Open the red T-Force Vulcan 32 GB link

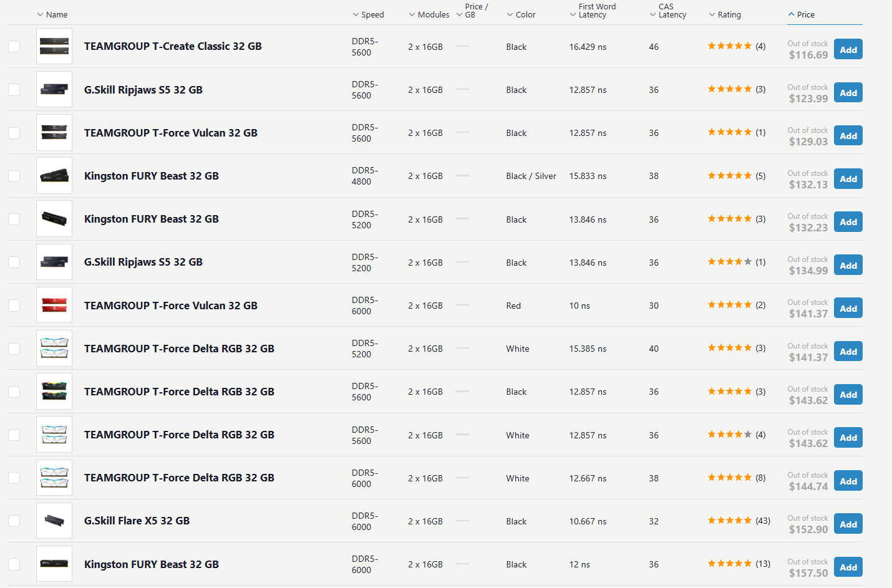(171, 306)
